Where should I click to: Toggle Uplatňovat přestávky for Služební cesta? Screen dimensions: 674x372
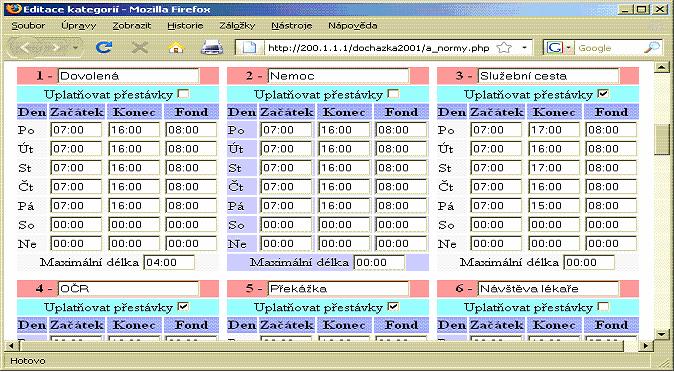(x=603, y=93)
